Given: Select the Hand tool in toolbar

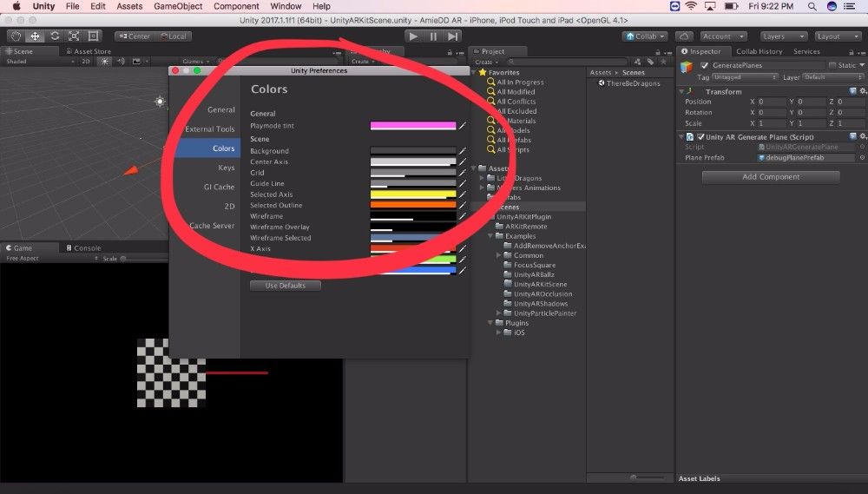Looking at the screenshot, I should [16, 36].
